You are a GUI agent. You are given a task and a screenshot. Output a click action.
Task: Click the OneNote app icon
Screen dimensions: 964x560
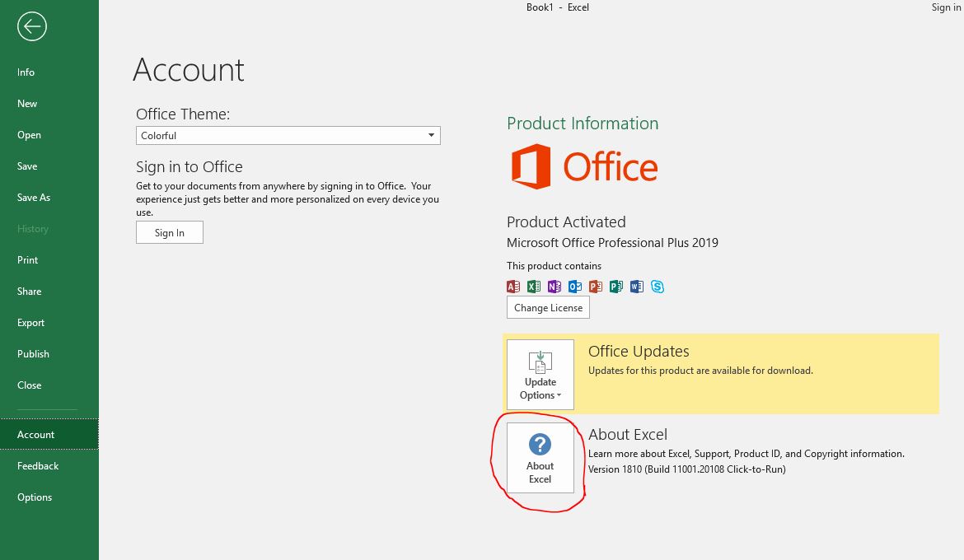(554, 287)
